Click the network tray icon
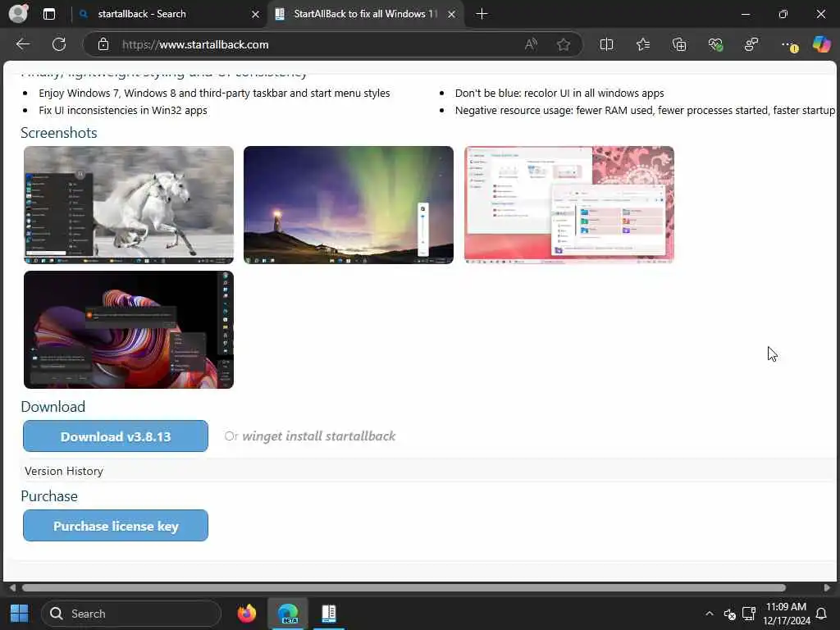The width and height of the screenshot is (840, 630). (x=749, y=614)
